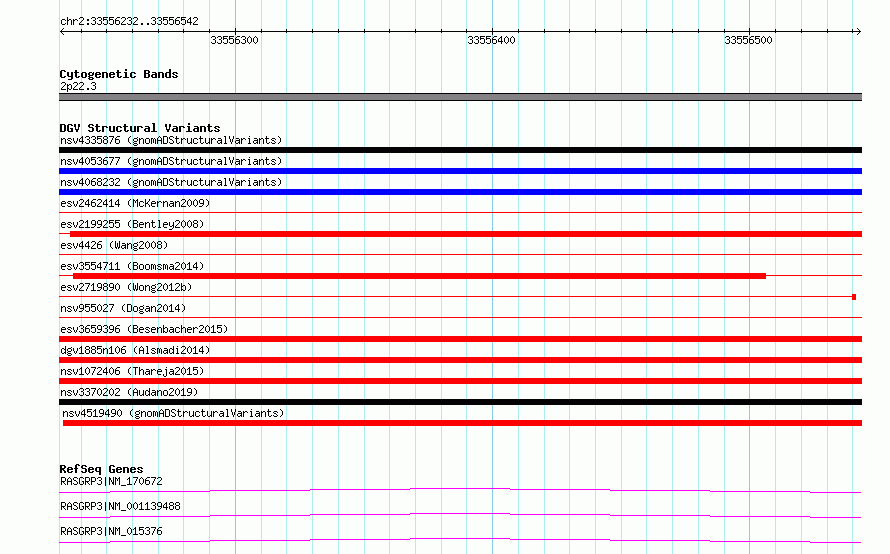Viewport: 890px width, 554px height.
Task: Click the left arrow of the ruler
Action: pyautogui.click(x=62, y=31)
